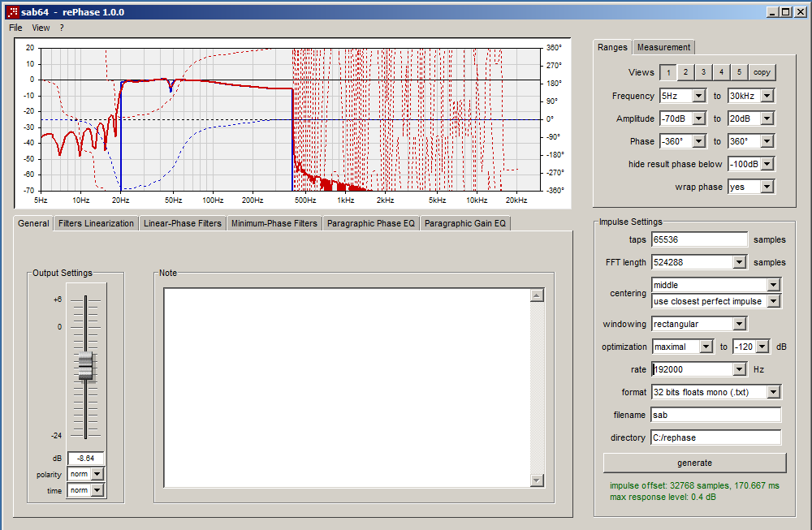Click the taps input field
812x530 pixels.
point(699,239)
